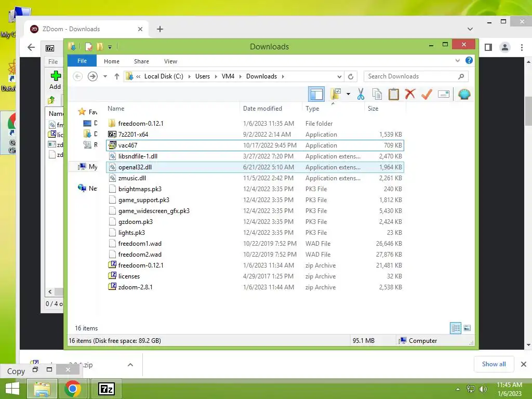Click Users breadcrumb in address path
532x399 pixels.
point(203,76)
